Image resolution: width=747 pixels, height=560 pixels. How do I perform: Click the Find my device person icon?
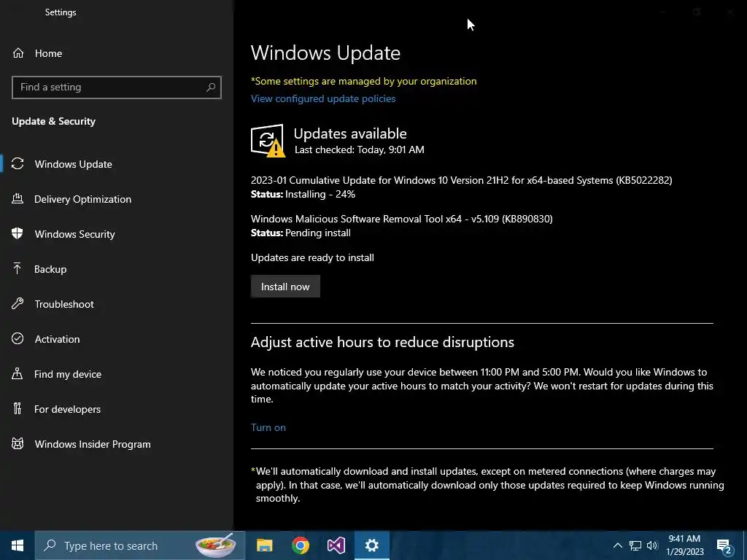point(18,373)
